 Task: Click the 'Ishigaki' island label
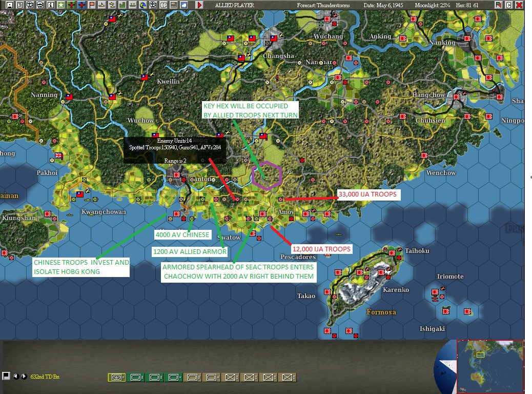point(432,329)
